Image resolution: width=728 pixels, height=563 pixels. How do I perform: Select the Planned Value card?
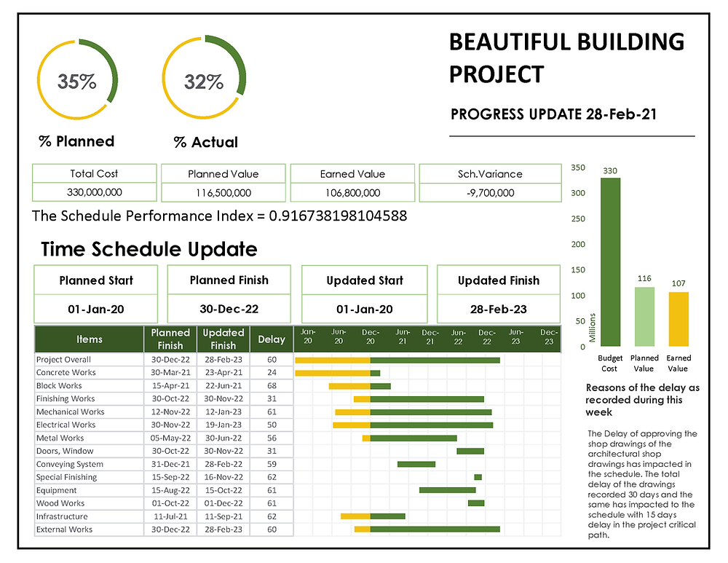[223, 183]
